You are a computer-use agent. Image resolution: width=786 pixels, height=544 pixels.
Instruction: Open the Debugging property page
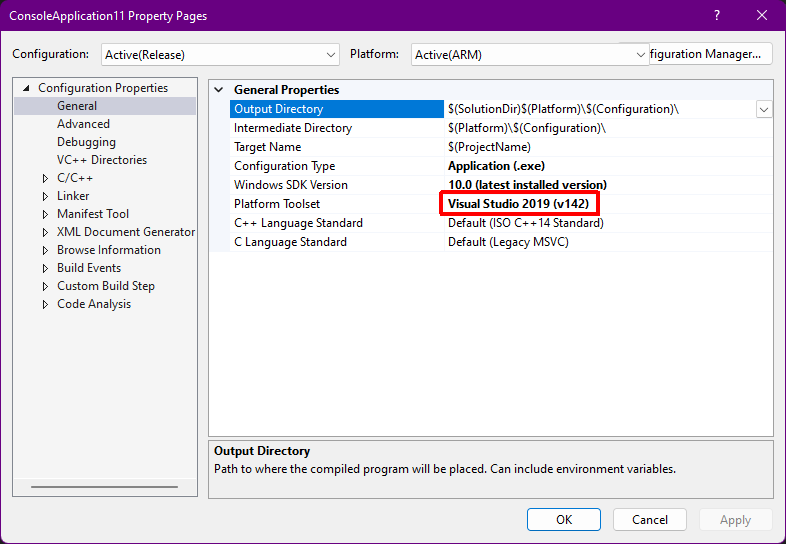pyautogui.click(x=86, y=142)
